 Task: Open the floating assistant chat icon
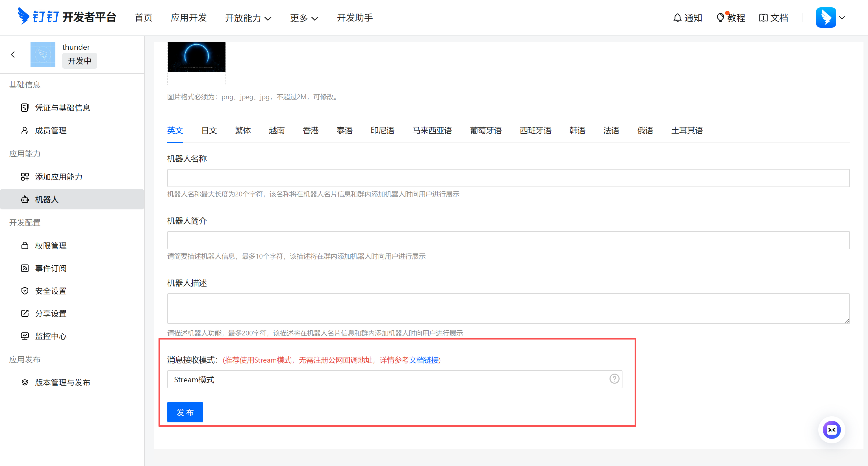coord(831,430)
